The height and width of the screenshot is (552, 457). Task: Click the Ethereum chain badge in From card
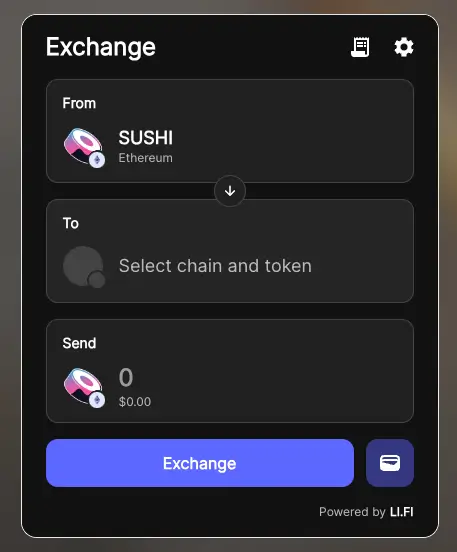tap(97, 160)
